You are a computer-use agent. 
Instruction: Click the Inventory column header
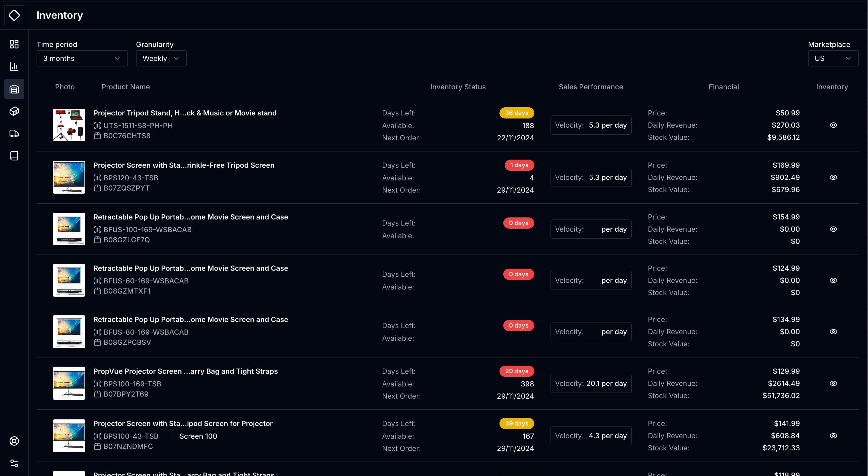tap(832, 87)
